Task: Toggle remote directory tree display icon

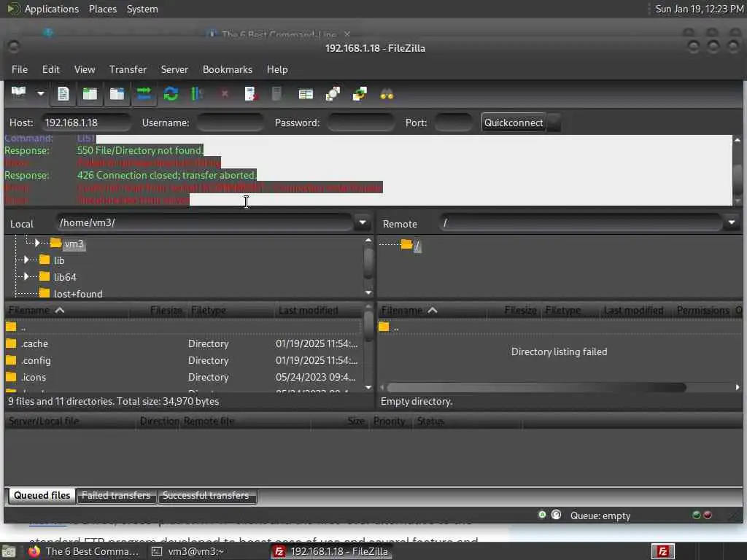Action: pyautogui.click(x=117, y=93)
